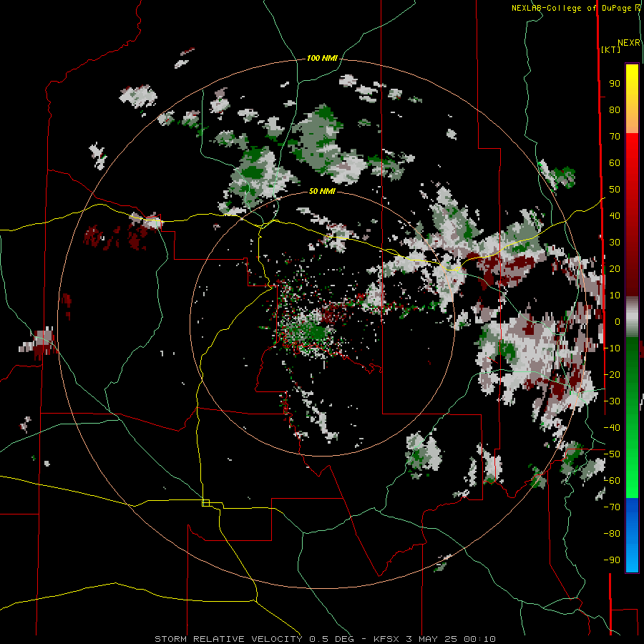The width and height of the screenshot is (644, 644).
Task: Click the -90 value on velocity scale
Action: [x=612, y=560]
